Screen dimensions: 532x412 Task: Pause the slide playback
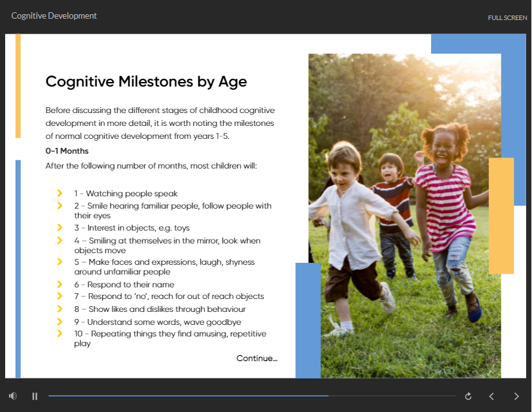coord(35,396)
